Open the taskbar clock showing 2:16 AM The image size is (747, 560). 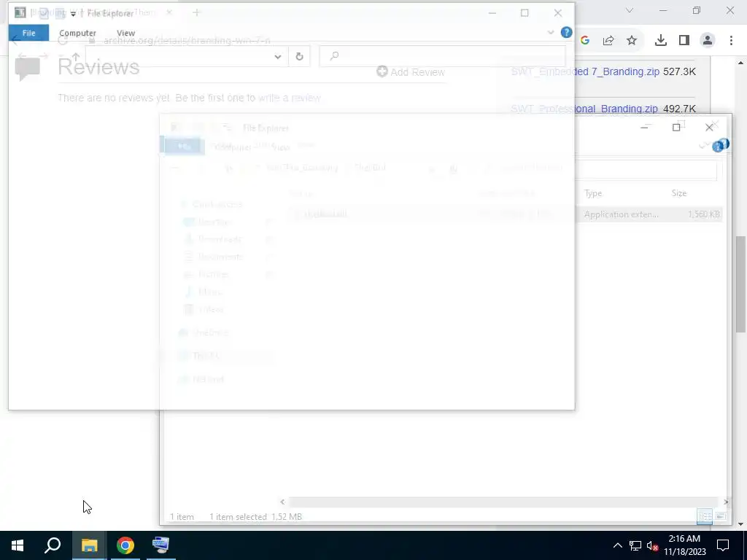click(684, 545)
